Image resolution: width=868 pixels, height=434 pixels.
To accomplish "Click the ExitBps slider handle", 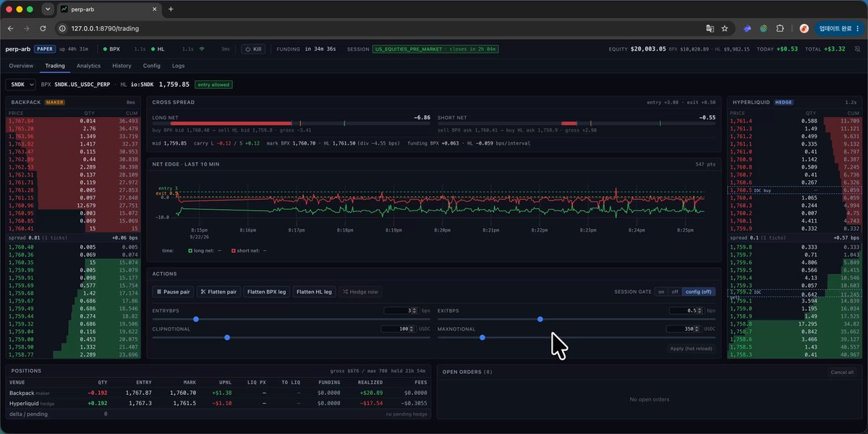I will (x=540, y=319).
